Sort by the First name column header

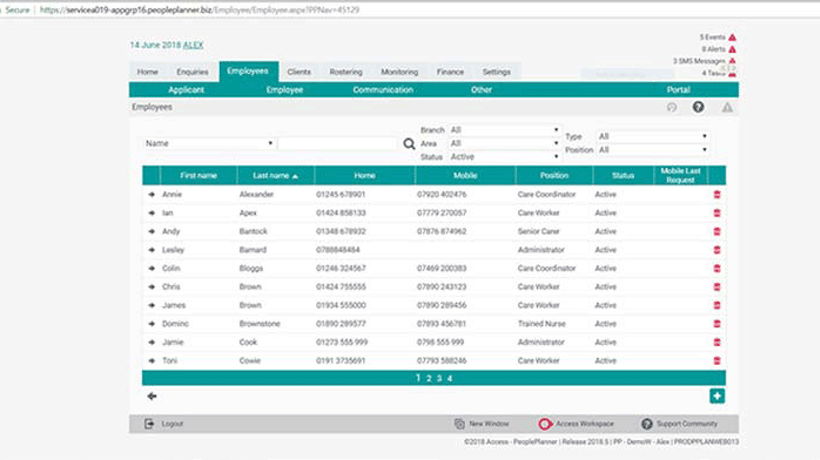198,176
